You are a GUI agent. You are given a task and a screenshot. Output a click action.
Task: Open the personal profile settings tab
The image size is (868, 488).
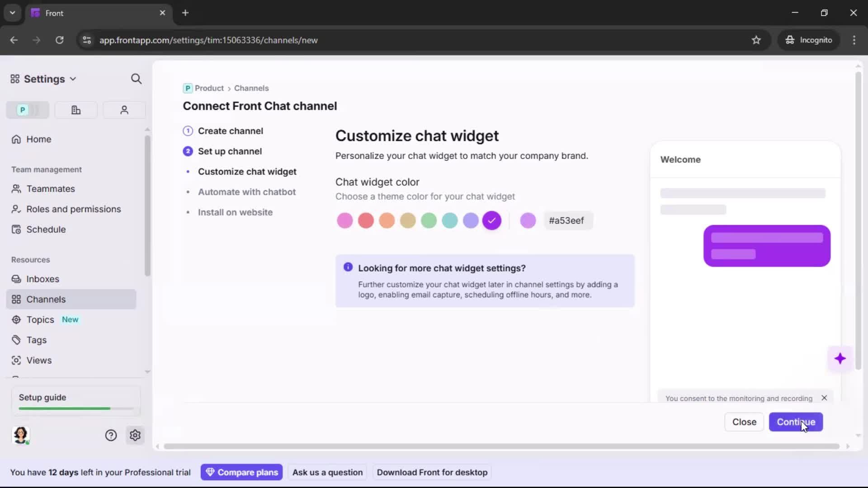(124, 110)
